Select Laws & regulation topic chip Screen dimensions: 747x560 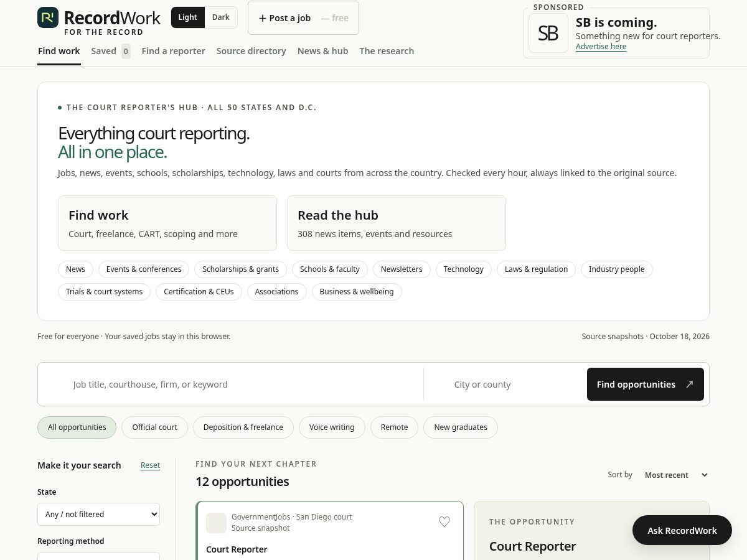[x=536, y=269]
